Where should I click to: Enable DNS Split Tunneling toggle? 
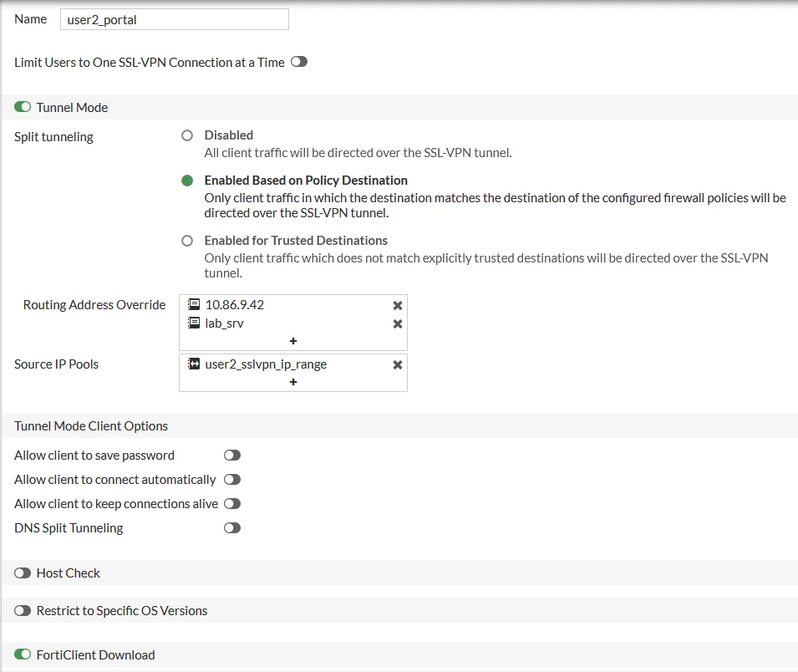point(232,528)
